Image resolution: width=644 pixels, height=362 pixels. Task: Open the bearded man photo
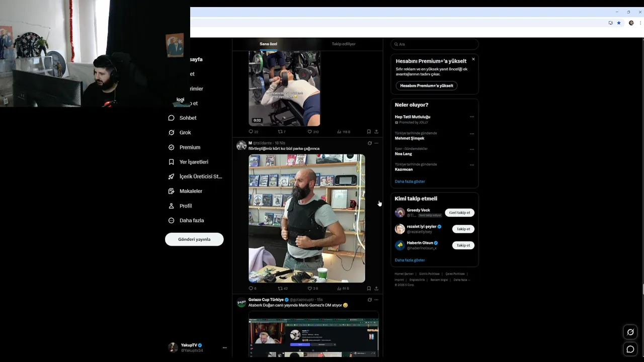point(307,218)
